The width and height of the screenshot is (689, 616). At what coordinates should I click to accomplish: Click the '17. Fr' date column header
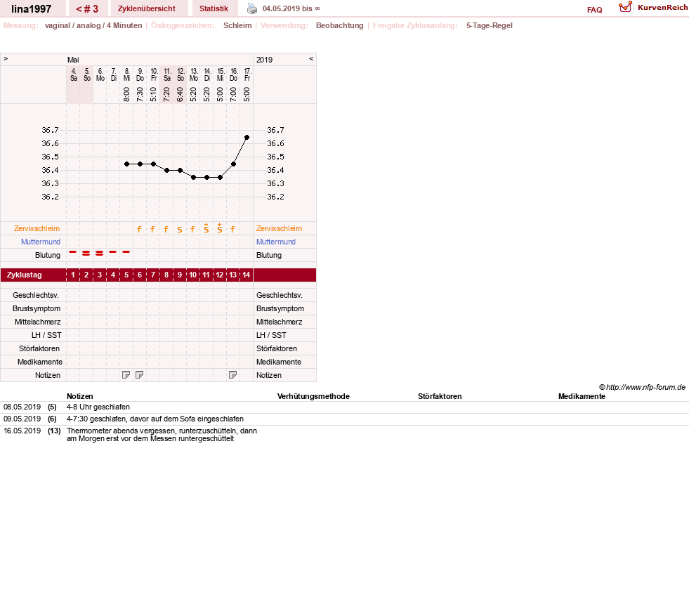(x=247, y=74)
